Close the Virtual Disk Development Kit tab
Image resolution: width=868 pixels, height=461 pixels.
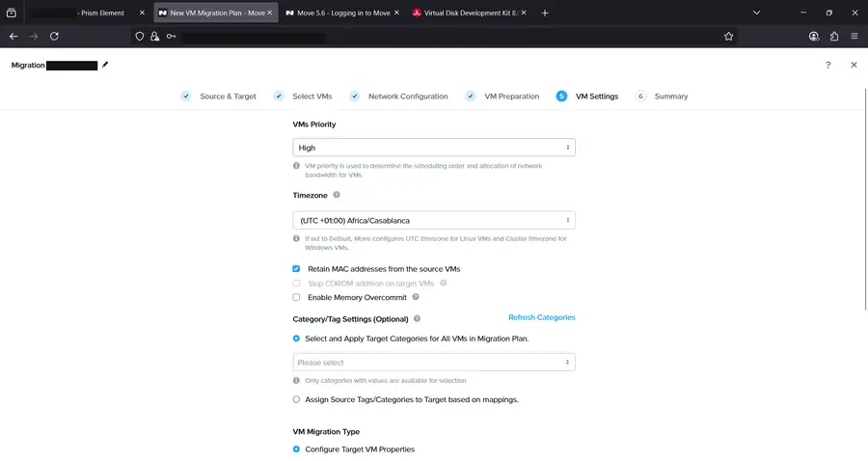pos(524,13)
